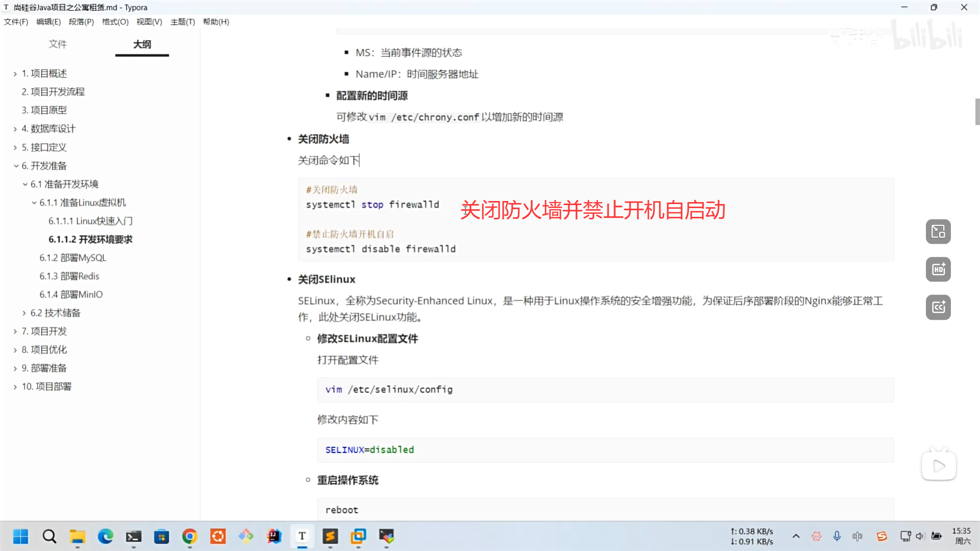Click the HD quality icon on right side
Viewport: 980px width, 551px height.
[938, 269]
